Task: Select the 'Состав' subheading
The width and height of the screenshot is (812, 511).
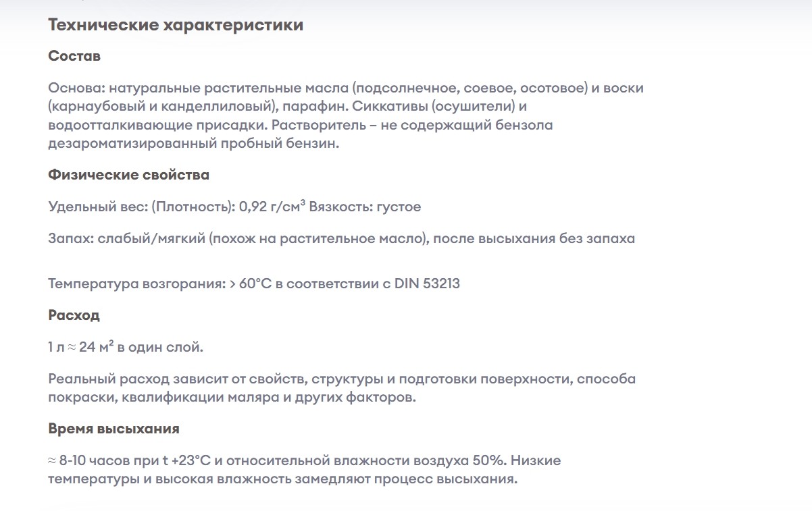Action: tap(74, 57)
